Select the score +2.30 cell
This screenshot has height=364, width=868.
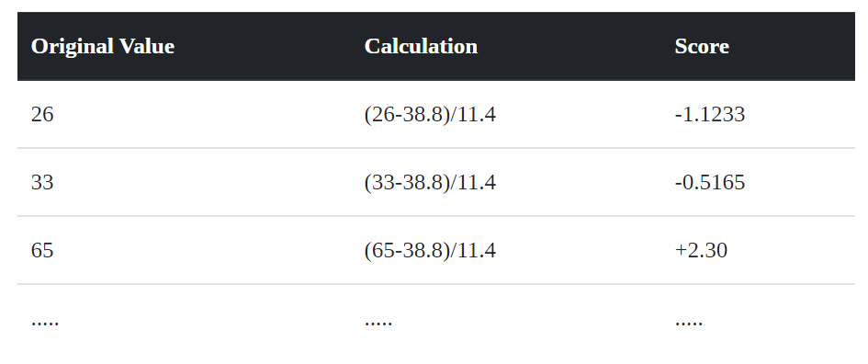(701, 250)
